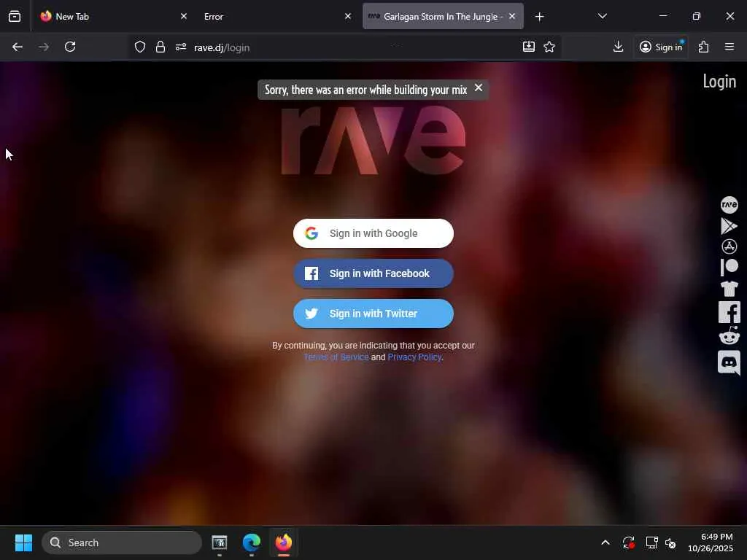This screenshot has height=560, width=747.
Task: Open the extensions puzzle icon
Action: (704, 47)
